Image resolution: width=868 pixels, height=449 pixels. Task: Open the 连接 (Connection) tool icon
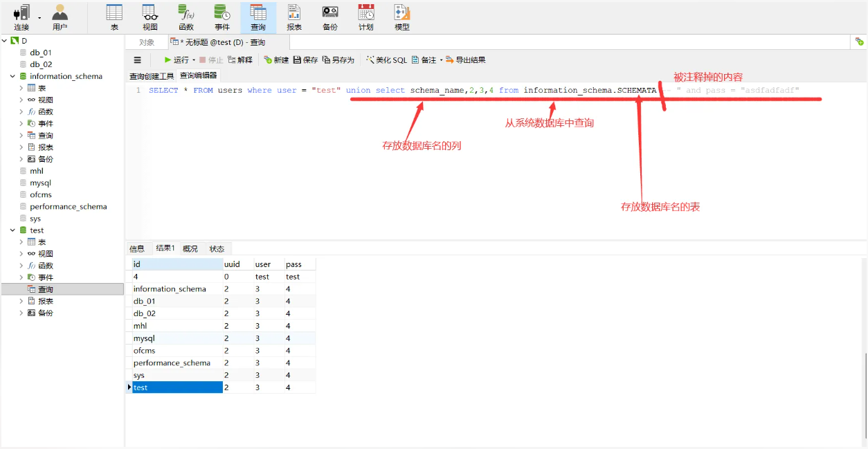(21, 17)
